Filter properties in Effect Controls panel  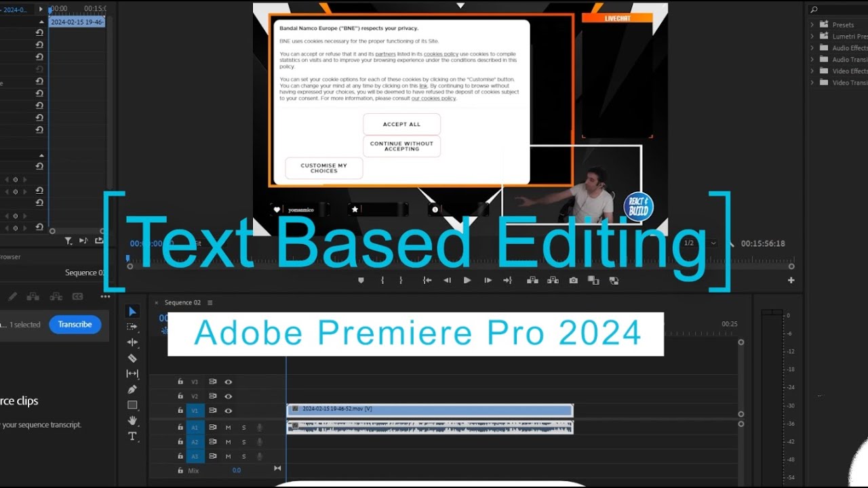click(68, 241)
